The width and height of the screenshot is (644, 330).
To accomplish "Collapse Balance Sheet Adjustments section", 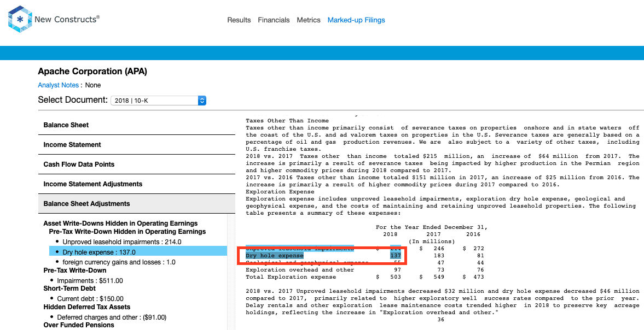I will (137, 204).
